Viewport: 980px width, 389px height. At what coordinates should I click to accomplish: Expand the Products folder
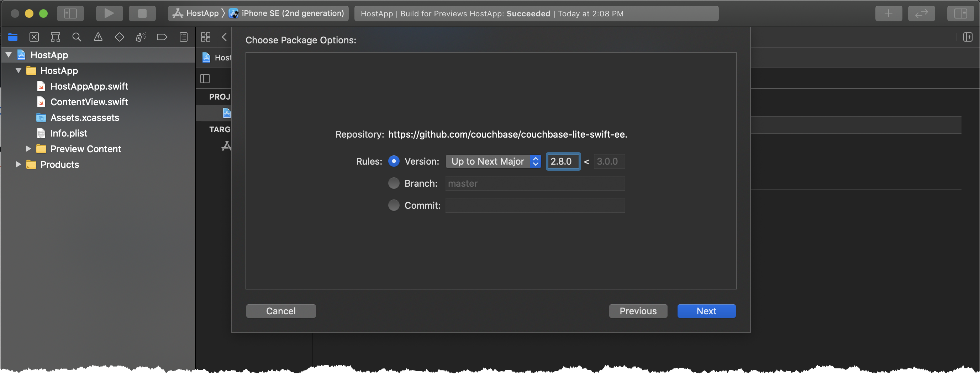[18, 164]
